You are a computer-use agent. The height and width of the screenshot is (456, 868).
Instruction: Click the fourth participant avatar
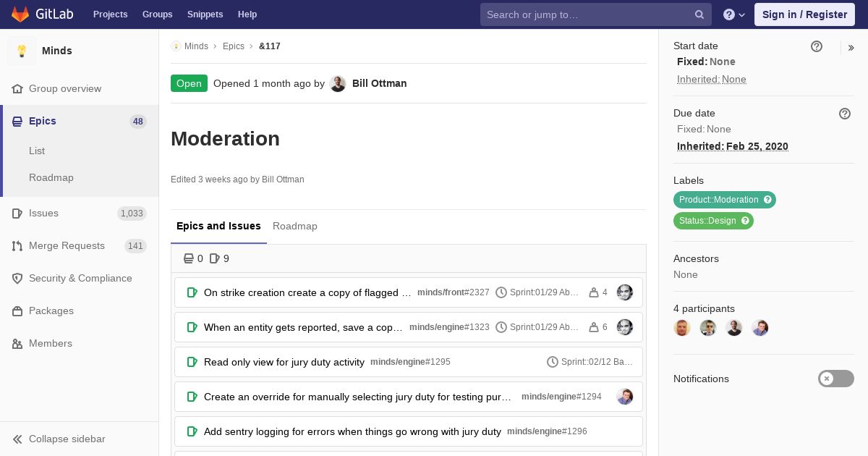click(x=760, y=328)
